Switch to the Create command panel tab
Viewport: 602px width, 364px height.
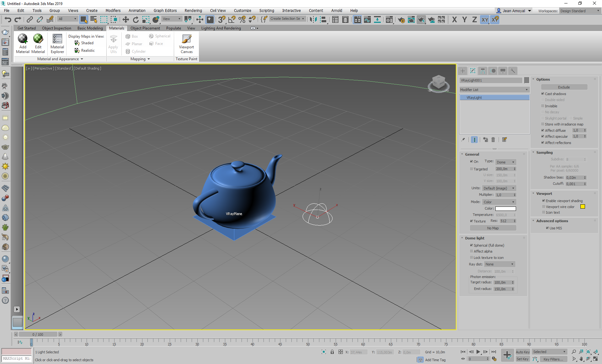coord(463,71)
